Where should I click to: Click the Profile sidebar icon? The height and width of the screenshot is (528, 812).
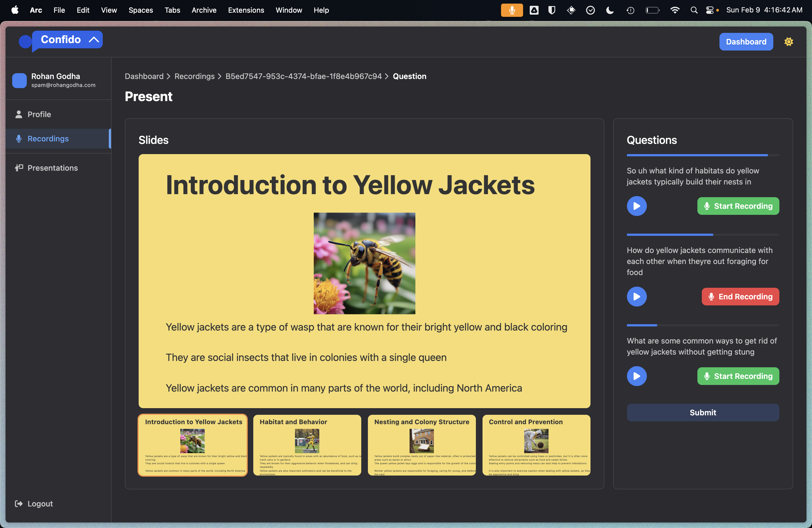pos(19,114)
